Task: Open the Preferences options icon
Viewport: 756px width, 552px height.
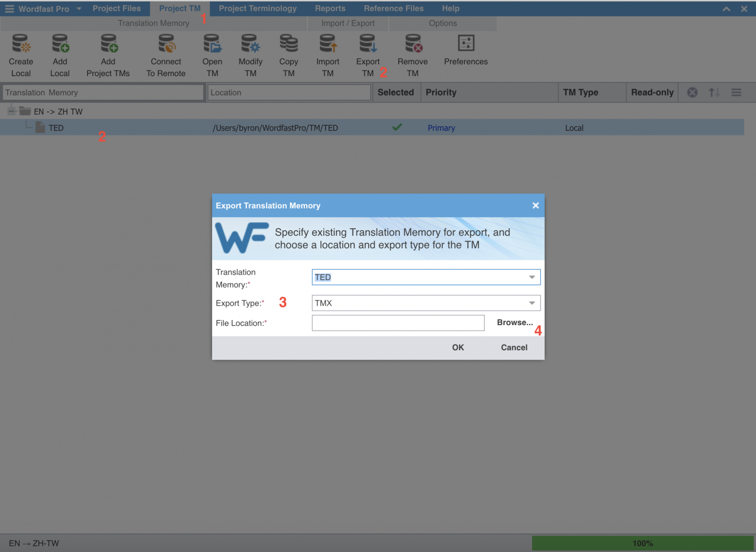Action: 466,43
